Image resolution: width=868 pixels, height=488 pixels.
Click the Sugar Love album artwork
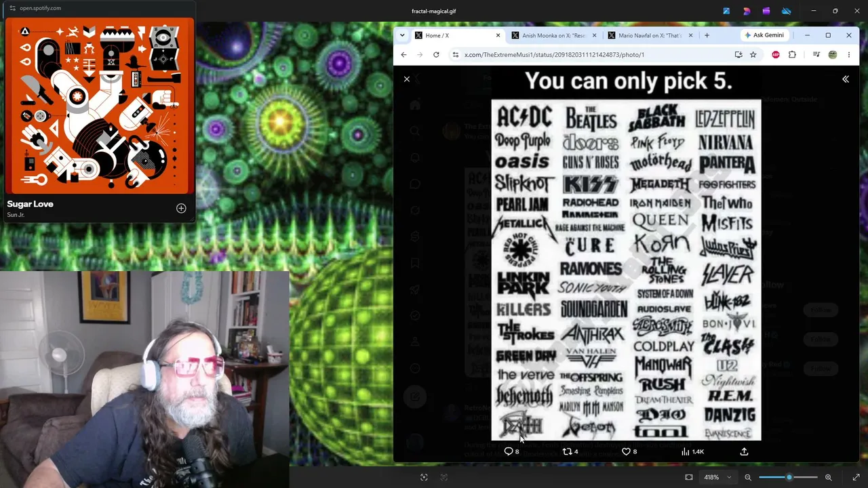point(100,106)
